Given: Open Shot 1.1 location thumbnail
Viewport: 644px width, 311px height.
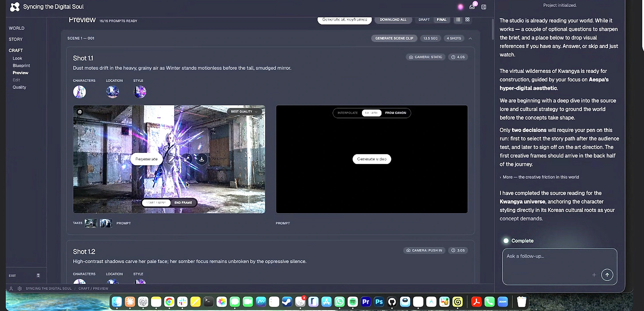Looking at the screenshot, I should click(x=113, y=92).
